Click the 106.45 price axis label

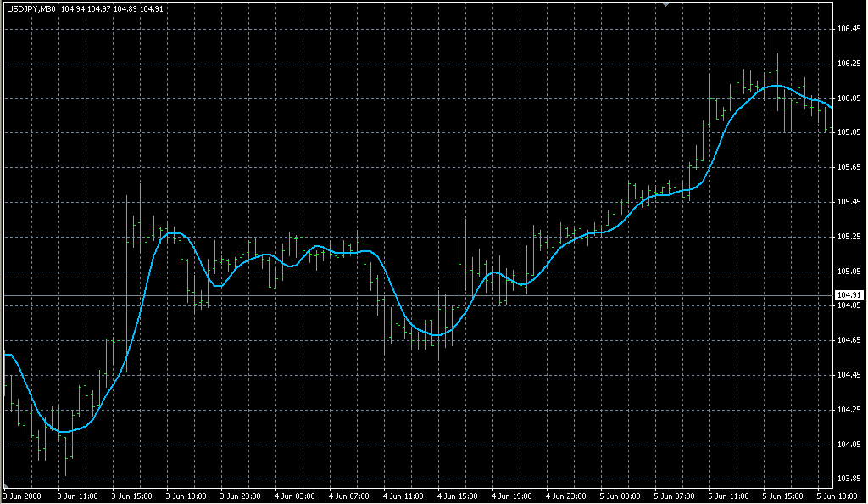point(848,29)
